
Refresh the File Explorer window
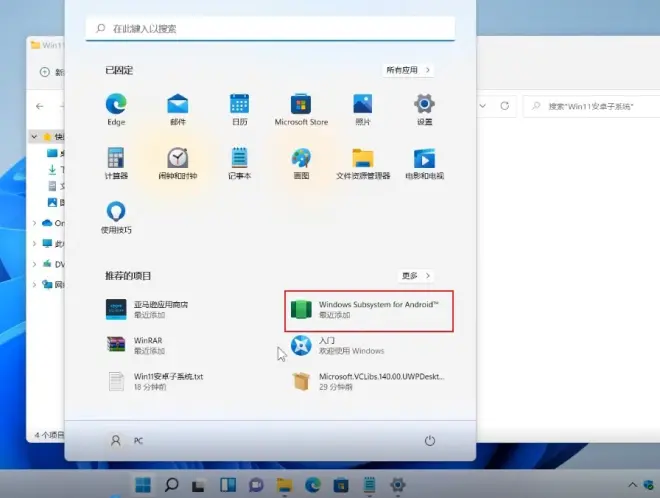click(505, 106)
